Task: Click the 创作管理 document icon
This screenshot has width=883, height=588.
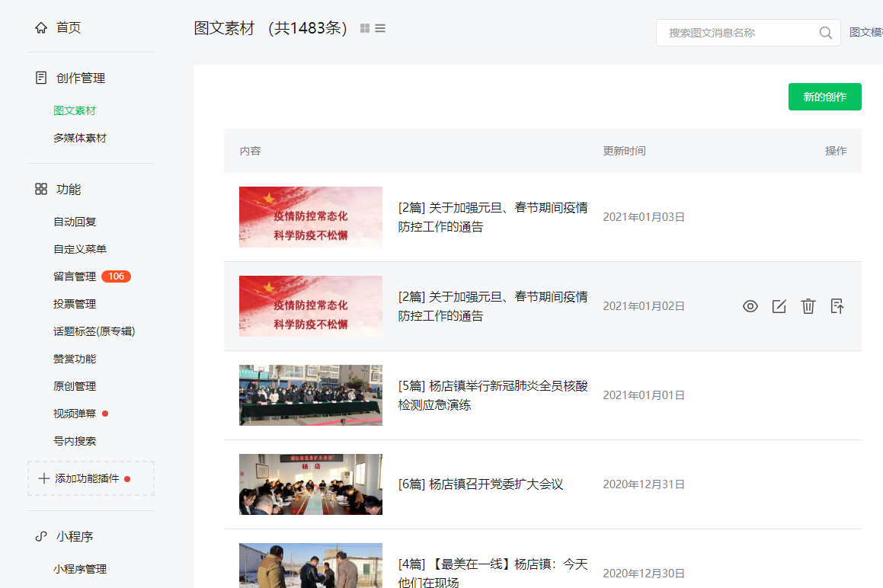Action: point(41,78)
